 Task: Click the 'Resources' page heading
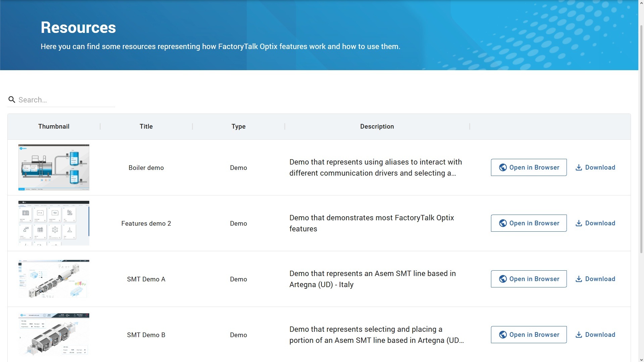[x=78, y=28]
